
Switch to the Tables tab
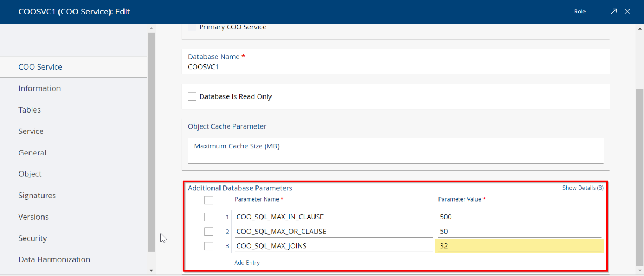click(x=30, y=110)
